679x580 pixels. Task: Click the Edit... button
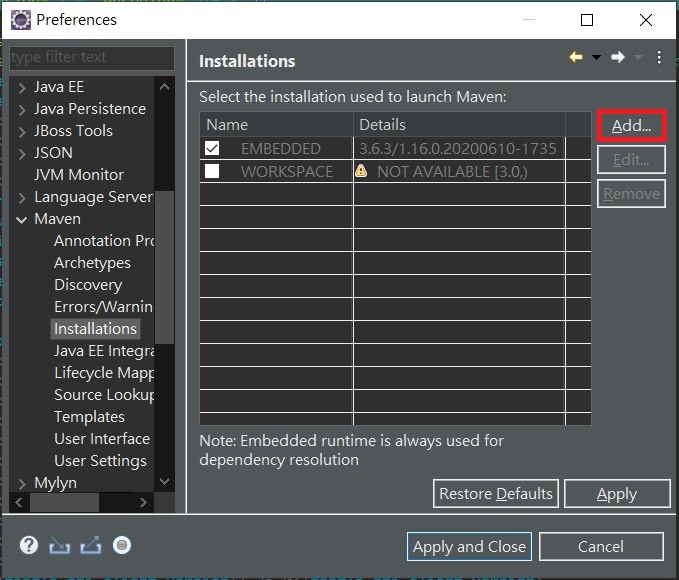631,160
